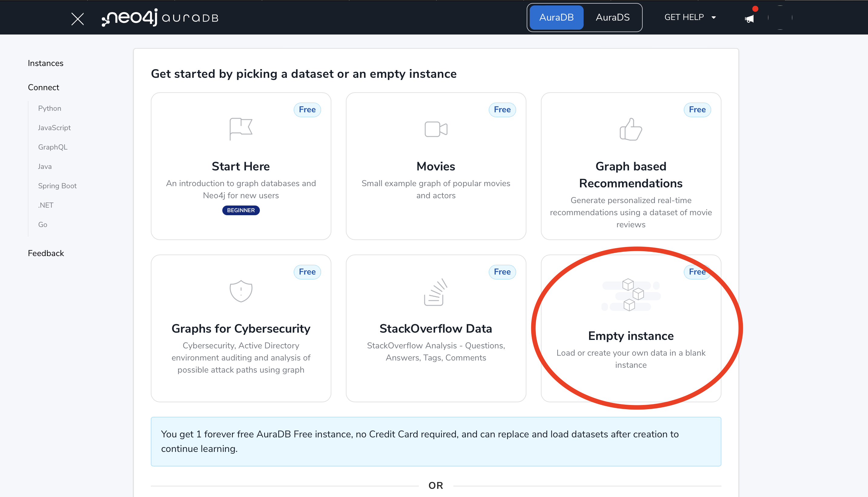
Task: Close the sidebar with the X icon
Action: point(78,19)
